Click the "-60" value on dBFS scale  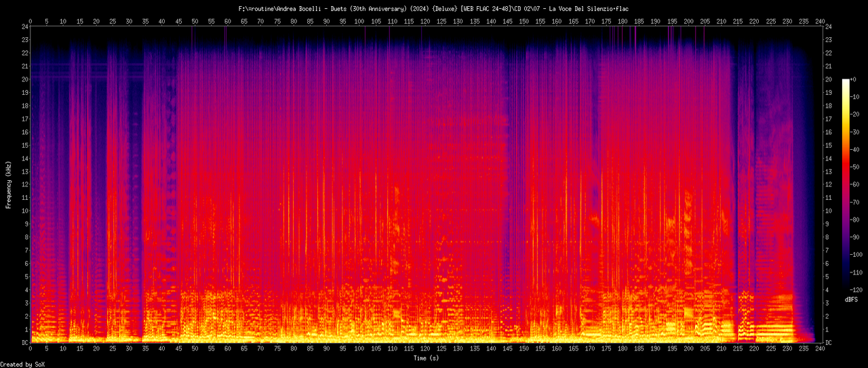coord(856,185)
